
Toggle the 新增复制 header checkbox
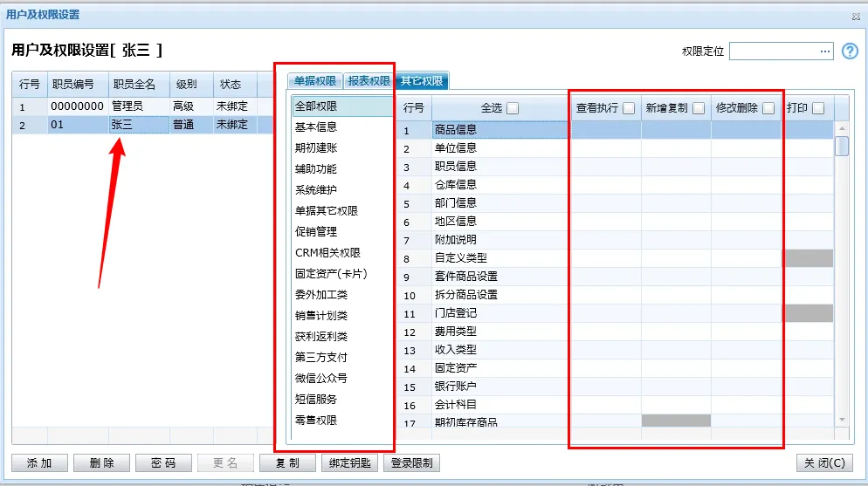699,108
